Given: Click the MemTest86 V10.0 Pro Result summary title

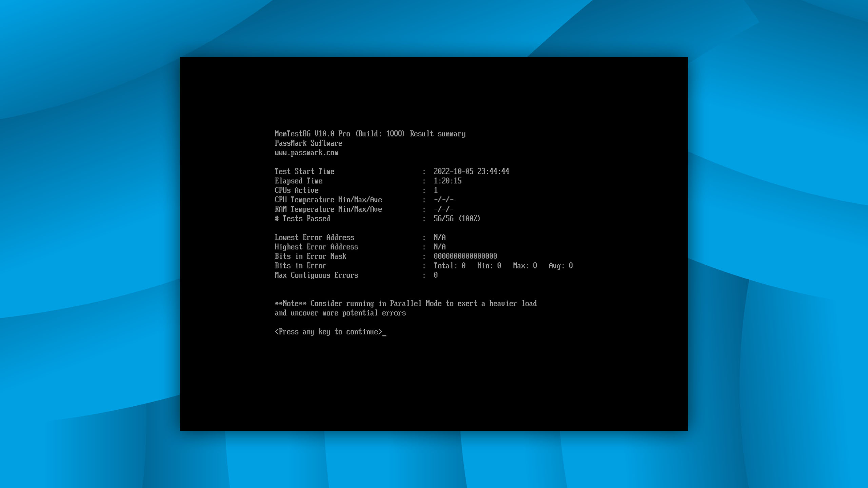Looking at the screenshot, I should tap(370, 134).
